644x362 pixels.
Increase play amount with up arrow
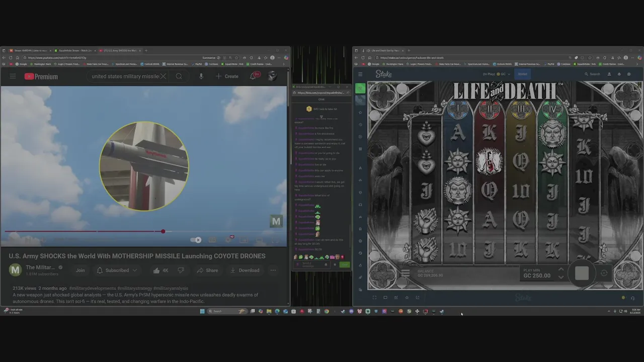(x=561, y=270)
